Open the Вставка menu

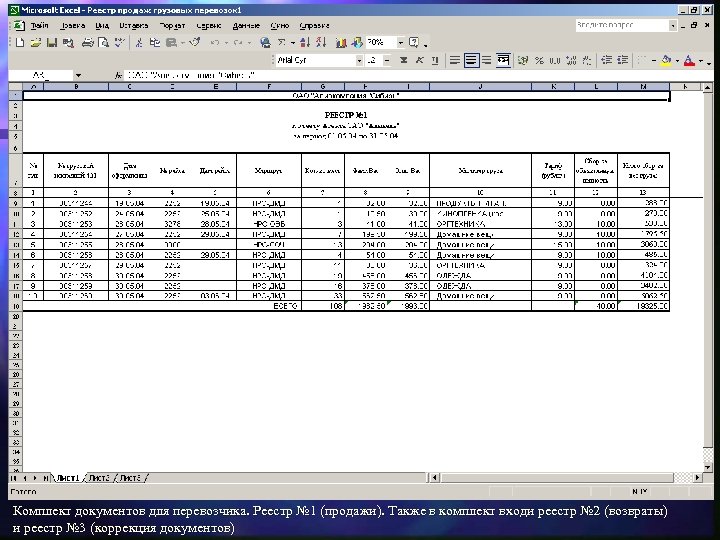tap(134, 26)
